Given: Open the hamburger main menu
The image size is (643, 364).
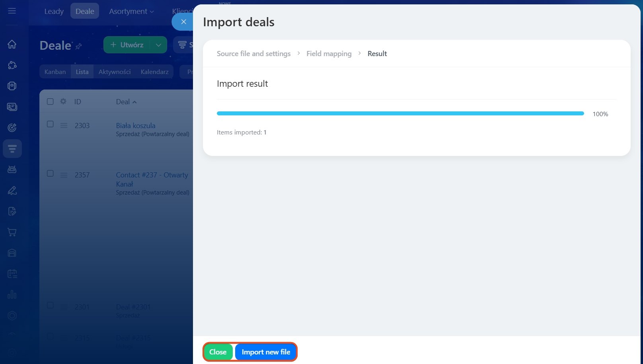Looking at the screenshot, I should coord(12,11).
